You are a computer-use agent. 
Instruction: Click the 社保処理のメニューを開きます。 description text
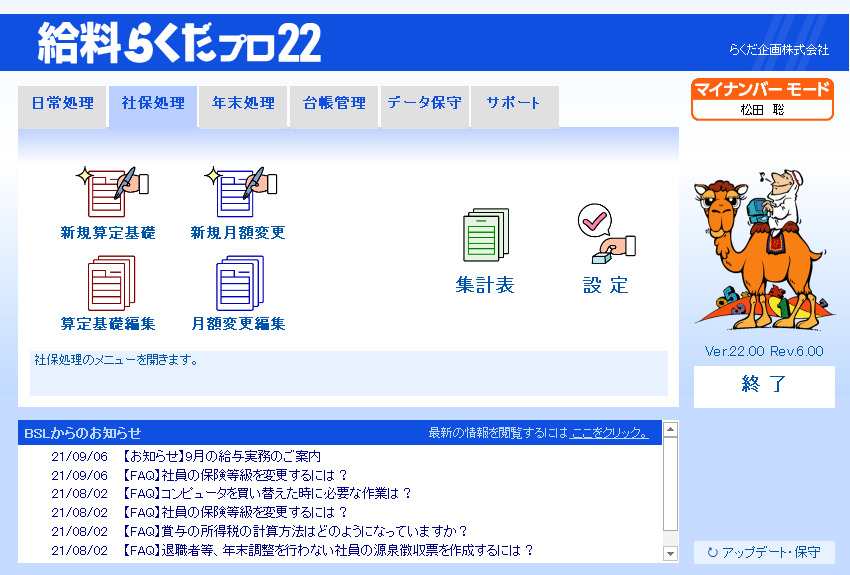117,360
